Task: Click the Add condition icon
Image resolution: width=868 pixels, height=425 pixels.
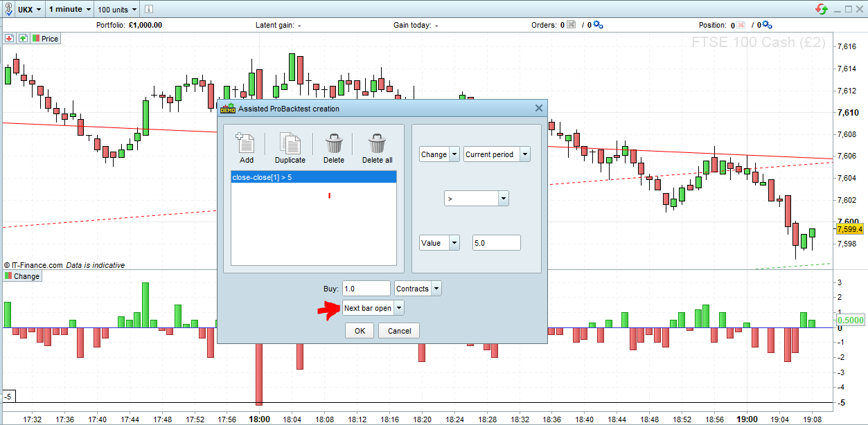Action: (246, 143)
